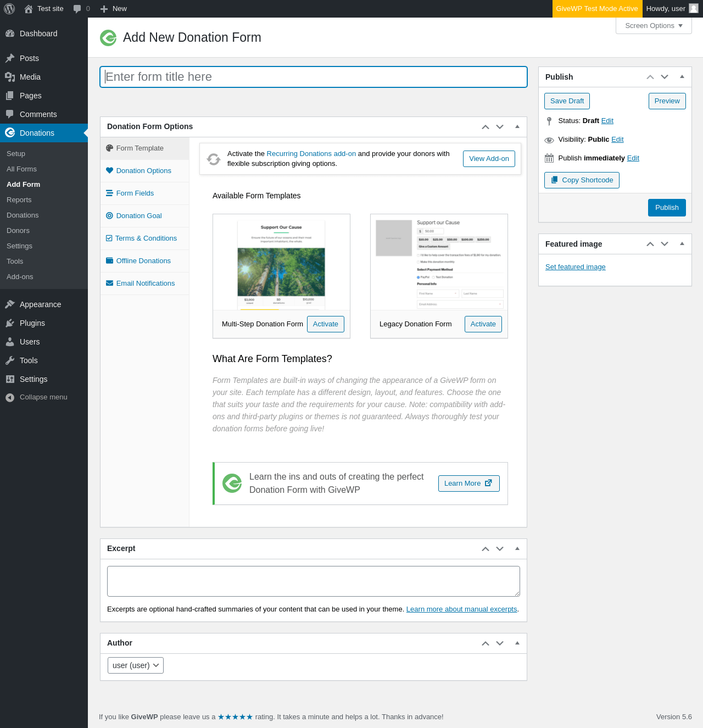Open Reports under Donations

pyautogui.click(x=19, y=200)
